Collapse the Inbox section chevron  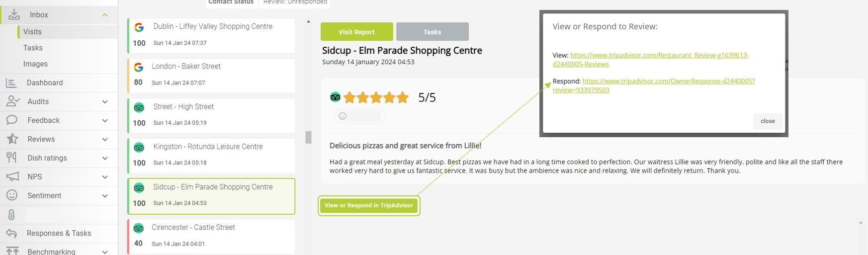point(105,15)
